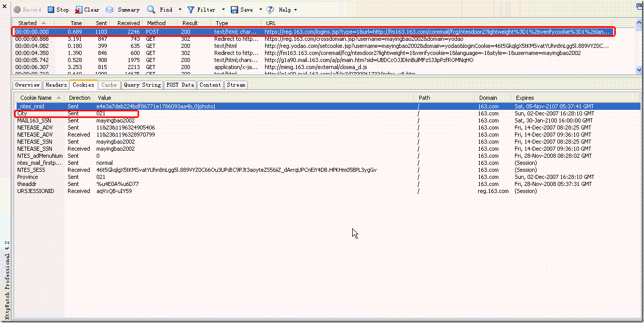This screenshot has height=323, width=644.
Task: Select the closea_d.js request row
Action: tap(312, 67)
